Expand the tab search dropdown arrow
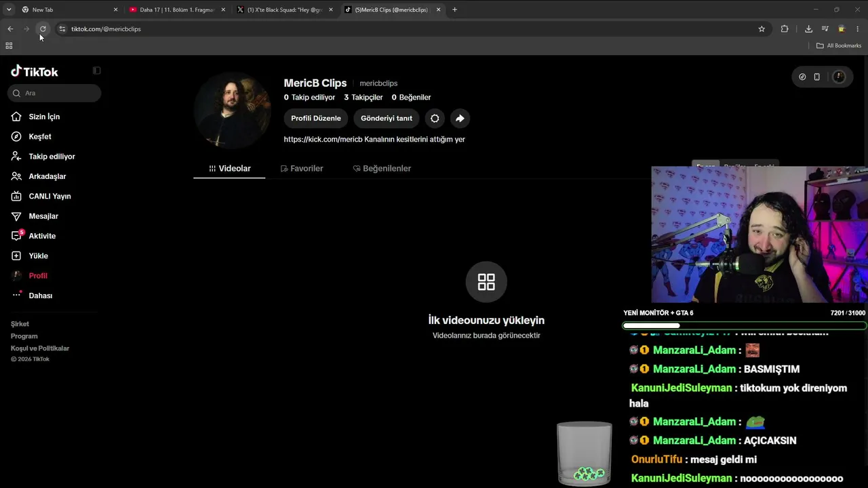Image resolution: width=868 pixels, height=488 pixels. (9, 9)
